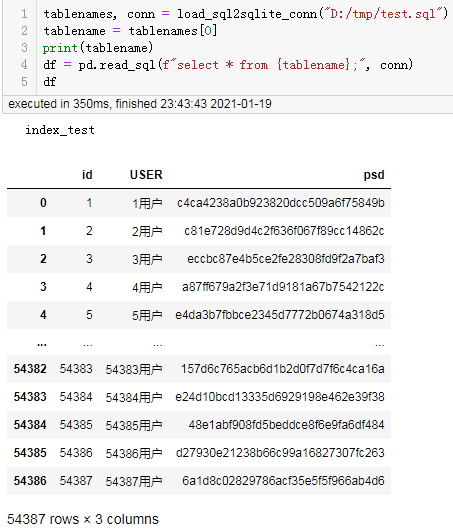
Task: Click the 54387 rows × 3 columns summary
Action: pyautogui.click(x=83, y=519)
